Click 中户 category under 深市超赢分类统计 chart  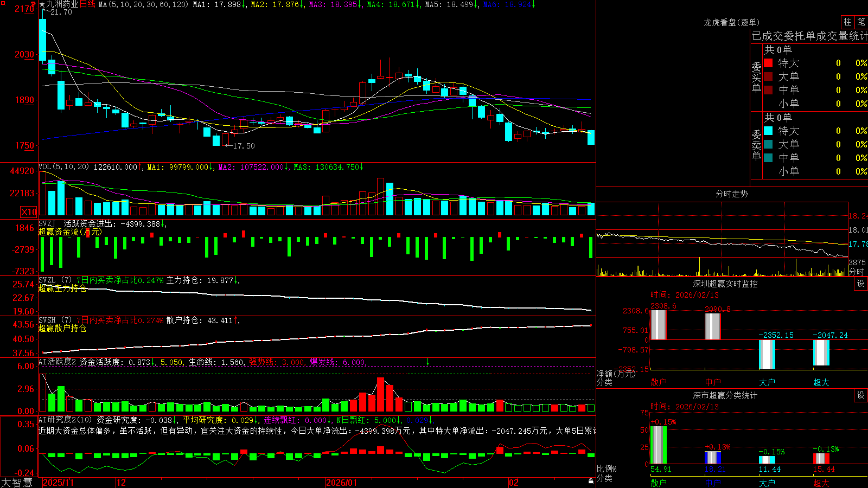713,483
